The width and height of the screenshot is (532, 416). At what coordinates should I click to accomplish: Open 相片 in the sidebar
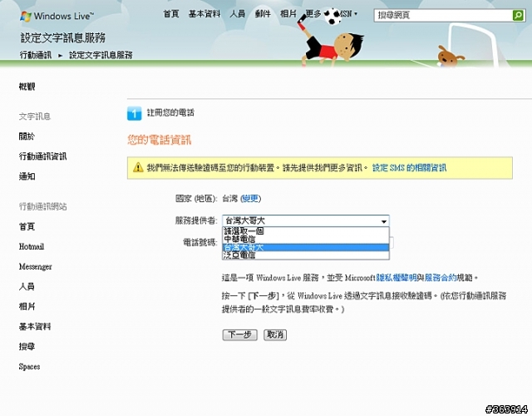pyautogui.click(x=27, y=307)
